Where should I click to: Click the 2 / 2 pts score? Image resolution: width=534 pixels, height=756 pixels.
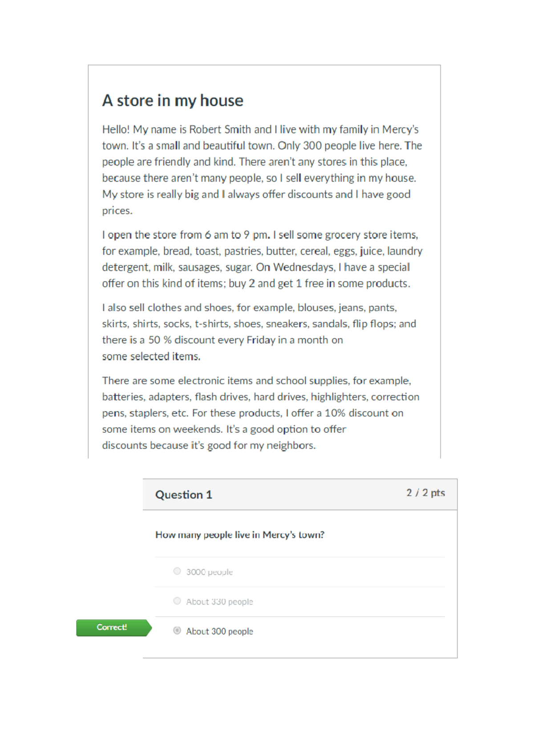(x=425, y=493)
